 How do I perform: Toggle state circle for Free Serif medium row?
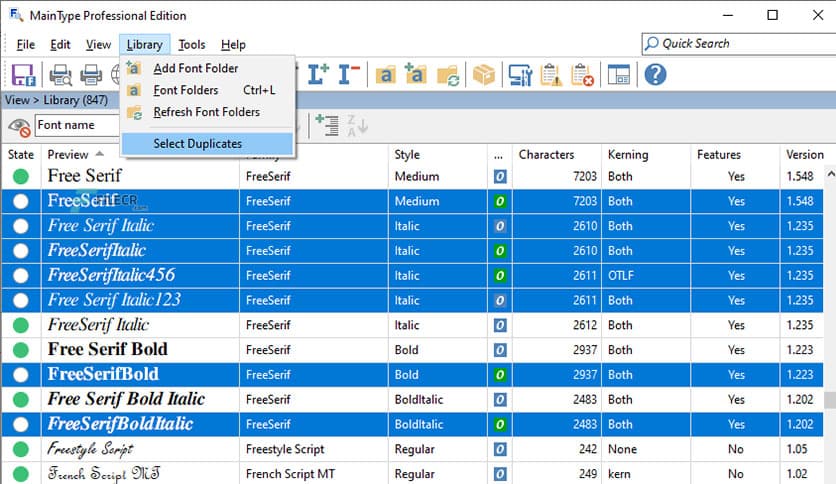coord(21,176)
